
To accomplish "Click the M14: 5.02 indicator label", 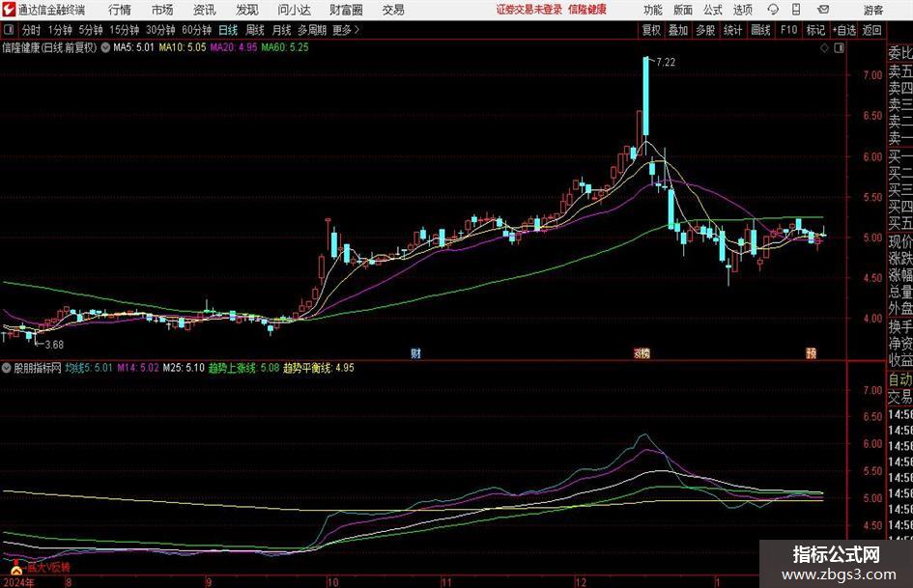I will click(138, 368).
